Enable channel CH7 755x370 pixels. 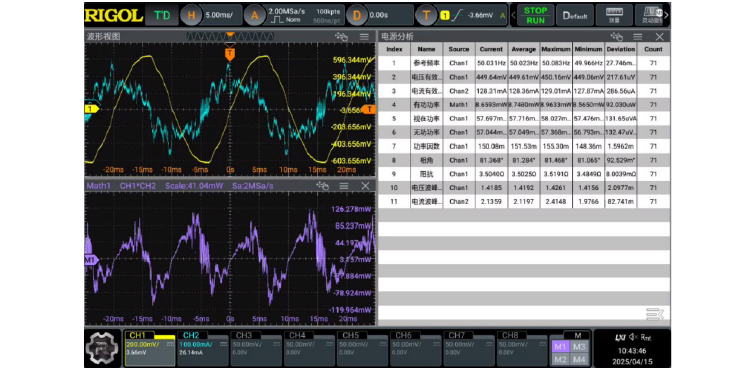pos(469,348)
